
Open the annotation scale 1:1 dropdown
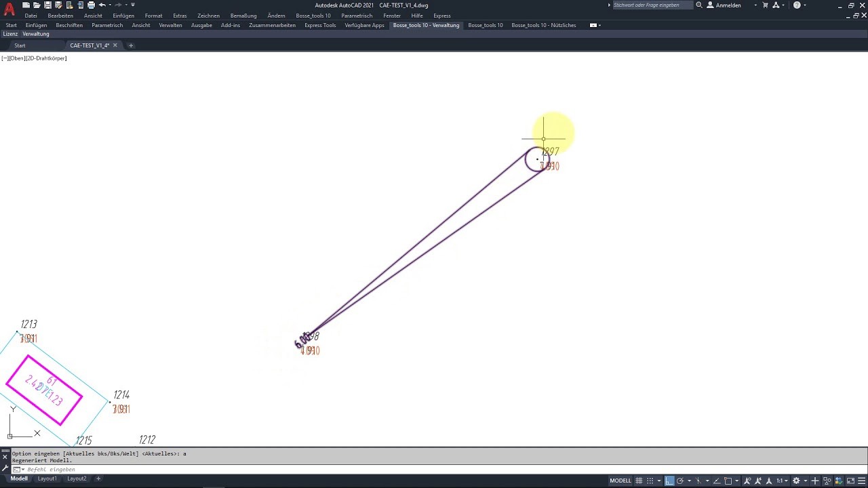click(x=781, y=481)
